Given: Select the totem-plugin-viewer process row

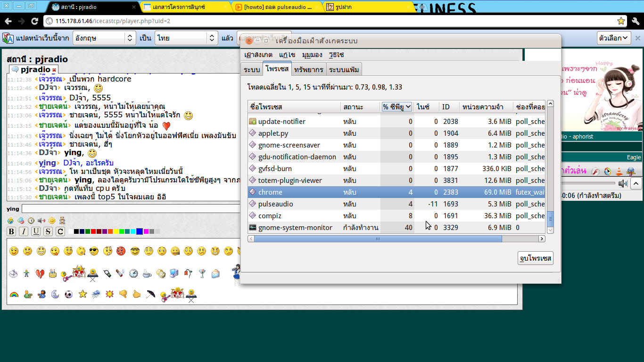Looking at the screenshot, I should (x=397, y=181).
